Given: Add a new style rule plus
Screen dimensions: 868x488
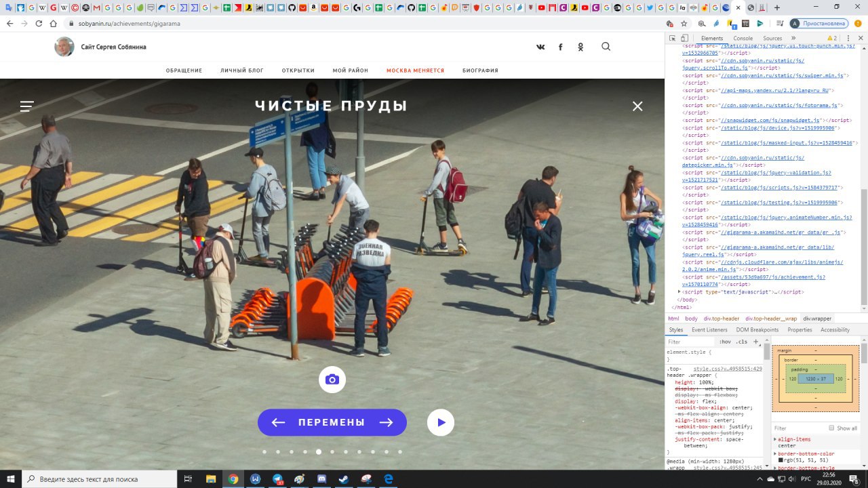Looking at the screenshot, I should pos(756,342).
